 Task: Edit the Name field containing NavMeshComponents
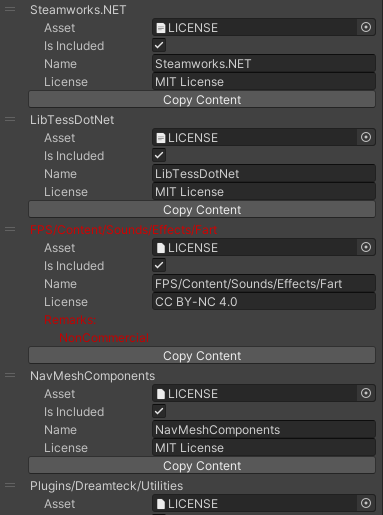click(264, 430)
